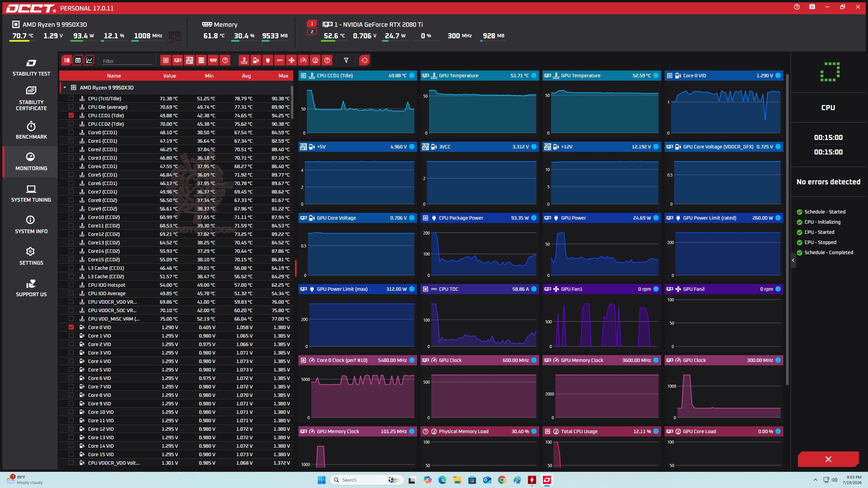Click the sensor table vertical scrollbar

click(x=292, y=102)
